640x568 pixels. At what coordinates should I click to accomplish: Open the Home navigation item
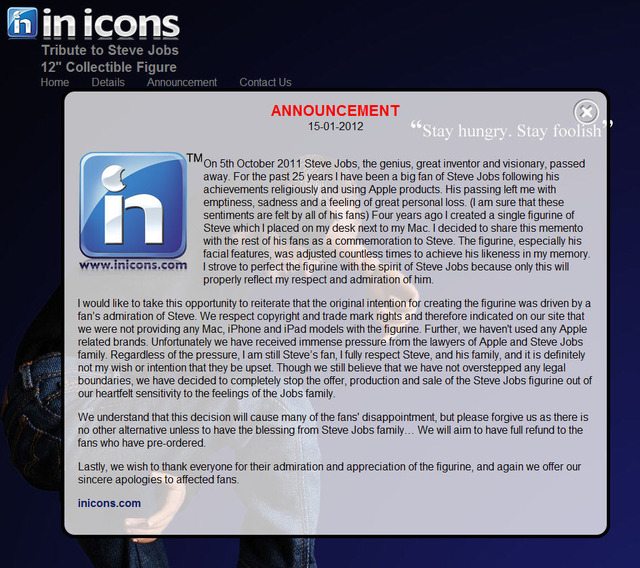pos(55,82)
